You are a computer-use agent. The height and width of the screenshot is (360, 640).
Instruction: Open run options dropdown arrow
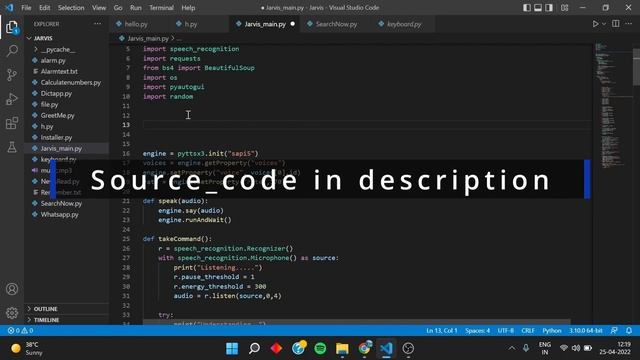604,24
